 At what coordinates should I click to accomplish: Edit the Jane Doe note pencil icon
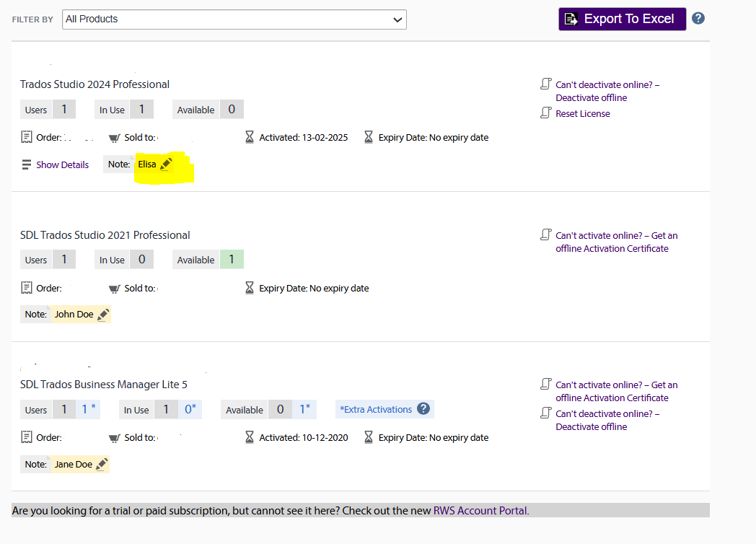click(102, 465)
